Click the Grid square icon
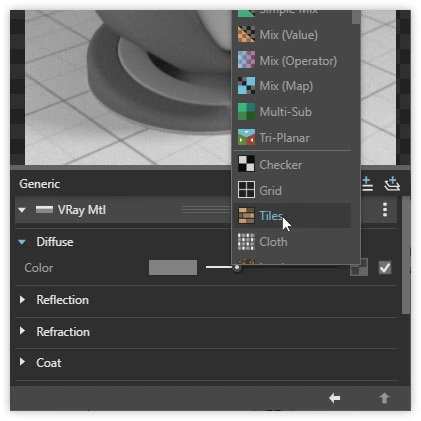This screenshot has width=421, height=421. click(246, 190)
